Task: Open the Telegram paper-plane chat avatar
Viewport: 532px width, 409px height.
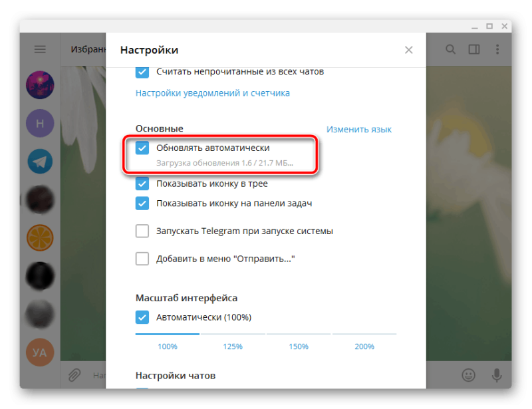Action: tap(40, 162)
